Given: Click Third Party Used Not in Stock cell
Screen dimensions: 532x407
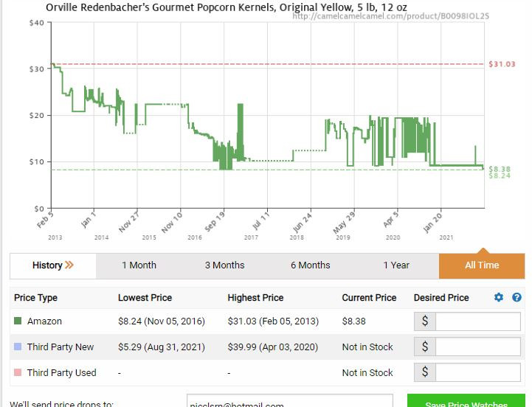Looking at the screenshot, I should tap(367, 373).
